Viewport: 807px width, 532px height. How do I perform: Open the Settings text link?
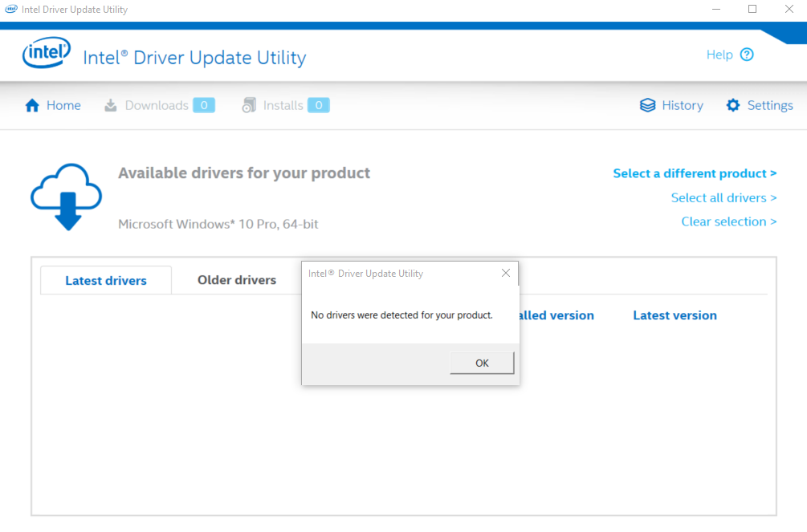(x=770, y=105)
